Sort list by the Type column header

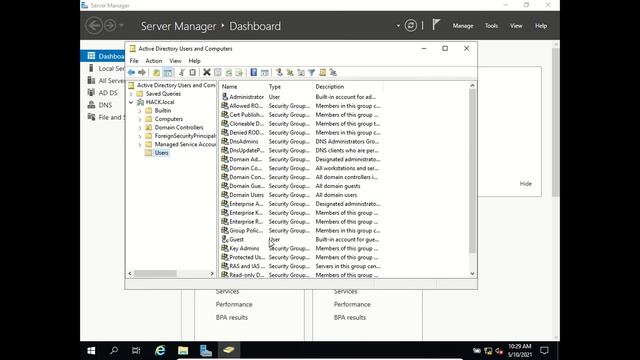point(289,87)
